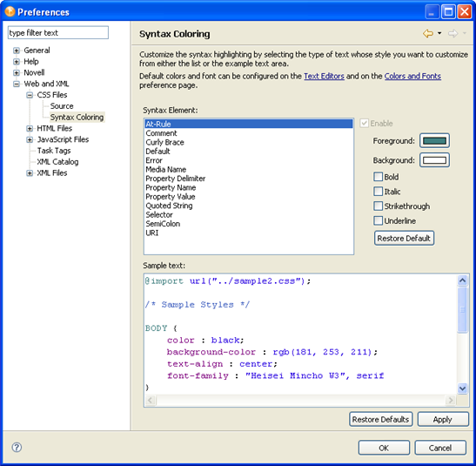The height and width of the screenshot is (466, 476).
Task: Click the back navigation arrow icon
Action: click(x=428, y=33)
